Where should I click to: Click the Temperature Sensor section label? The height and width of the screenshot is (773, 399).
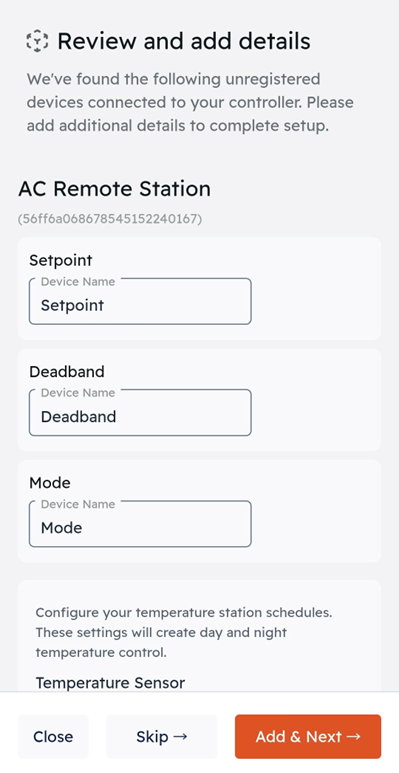[x=110, y=683]
